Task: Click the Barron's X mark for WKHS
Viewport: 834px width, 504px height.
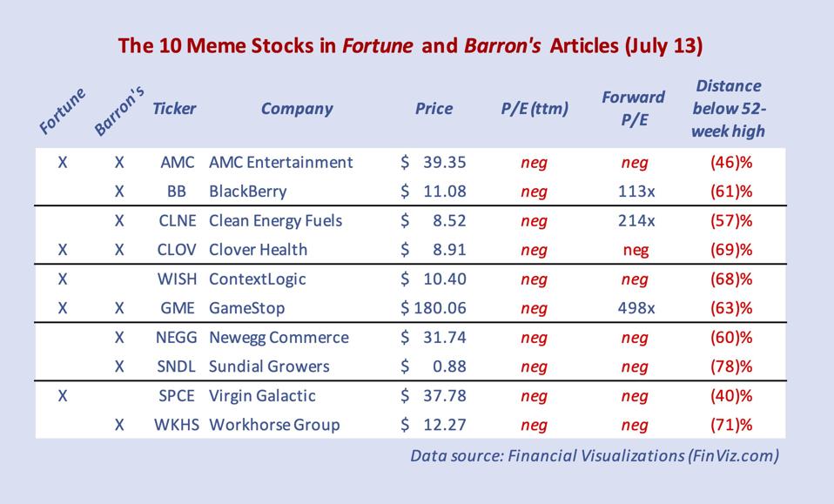Action: [x=120, y=425]
